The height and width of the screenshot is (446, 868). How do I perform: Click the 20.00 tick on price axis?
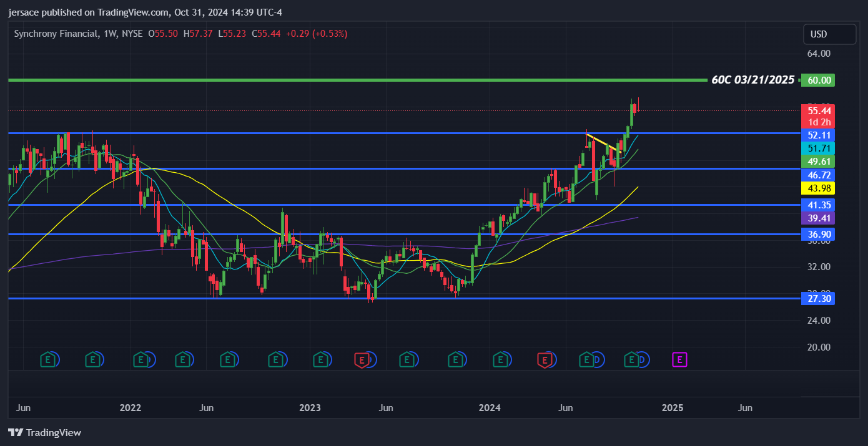point(819,347)
